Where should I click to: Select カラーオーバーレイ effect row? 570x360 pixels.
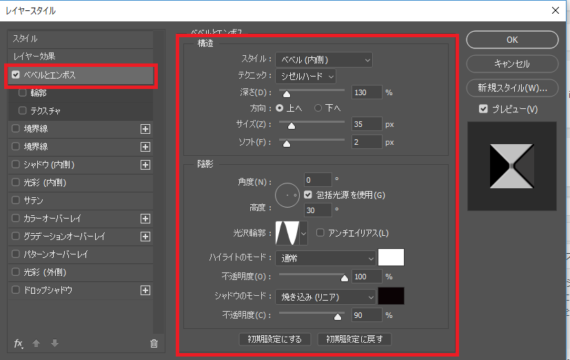point(80,219)
